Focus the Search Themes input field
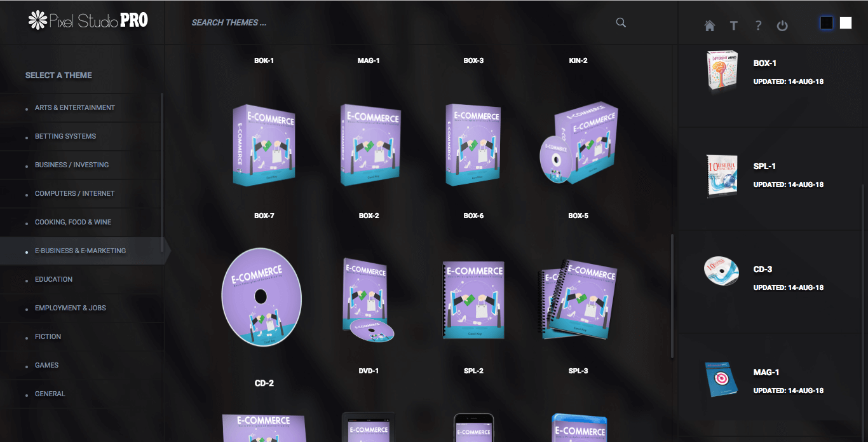 tap(400, 22)
